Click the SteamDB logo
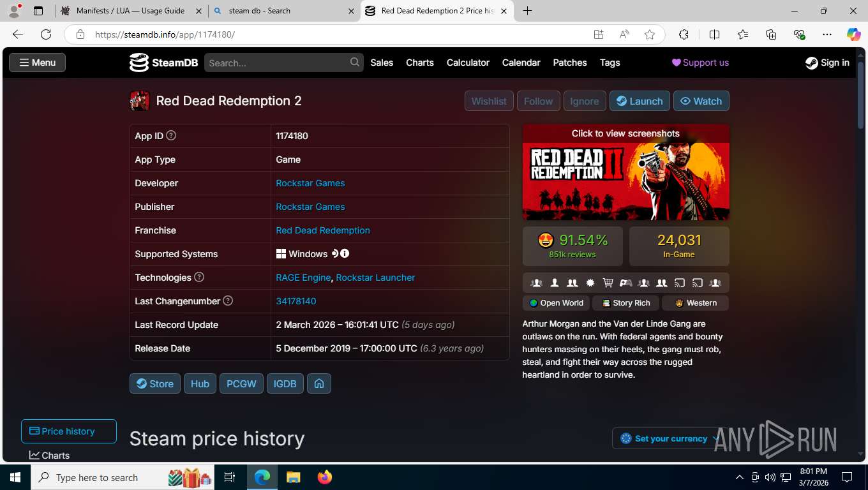 163,63
